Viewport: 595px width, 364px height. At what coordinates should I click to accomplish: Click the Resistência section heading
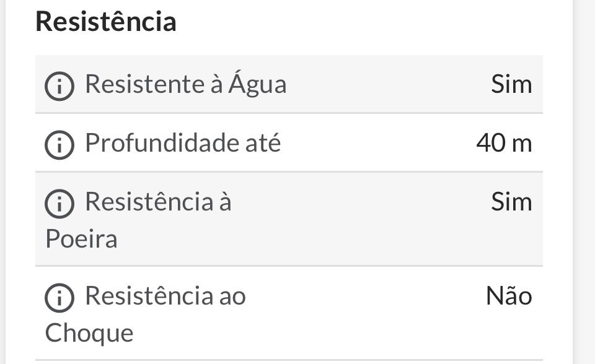click(106, 22)
